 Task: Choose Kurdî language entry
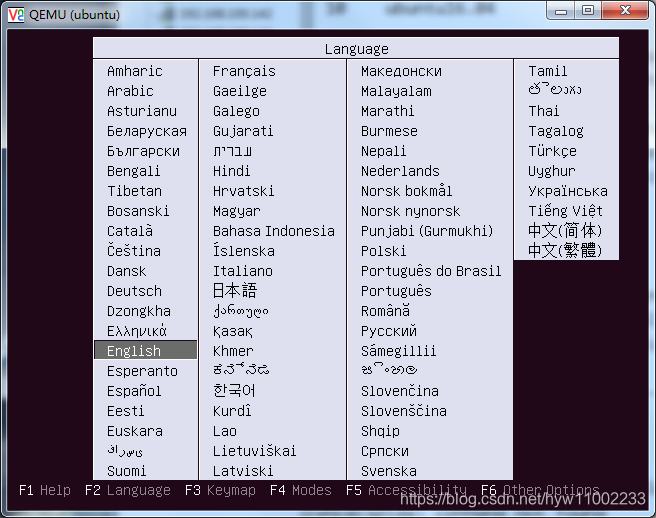[x=232, y=411]
